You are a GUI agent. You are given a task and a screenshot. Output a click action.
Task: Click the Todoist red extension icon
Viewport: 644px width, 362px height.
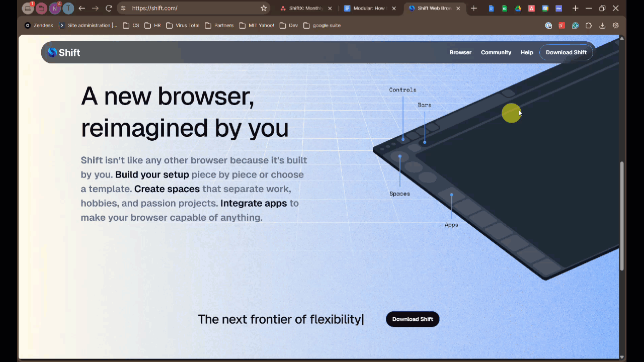[562, 25]
